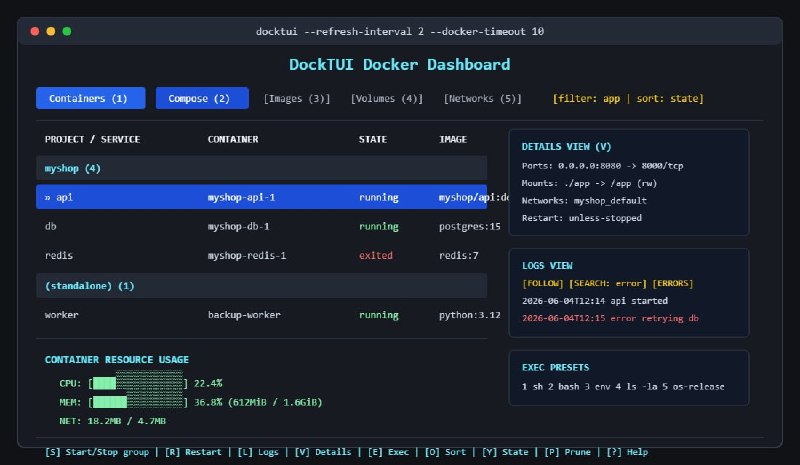Click [S] Start/Stop group shortcut
This screenshot has height=465, width=800.
point(97,452)
